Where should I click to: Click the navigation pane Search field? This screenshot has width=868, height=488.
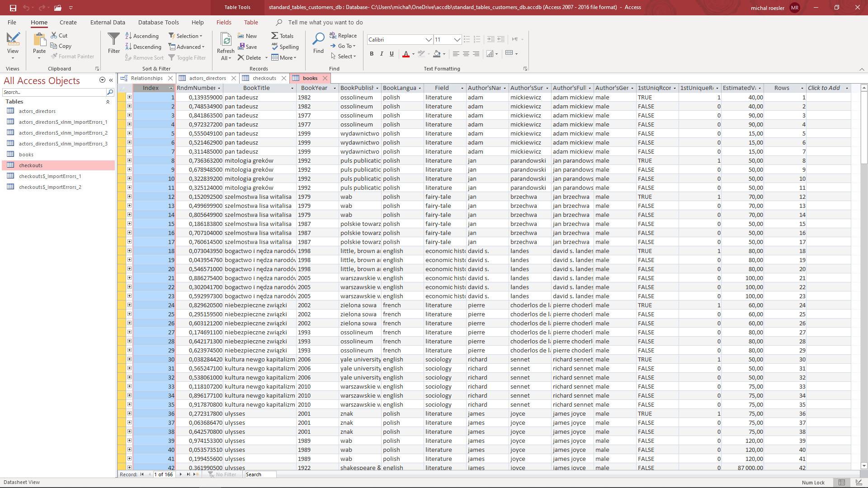coord(54,92)
